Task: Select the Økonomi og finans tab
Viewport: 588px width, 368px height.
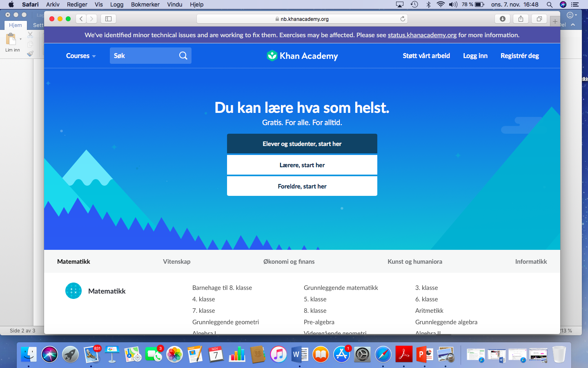Action: (289, 261)
